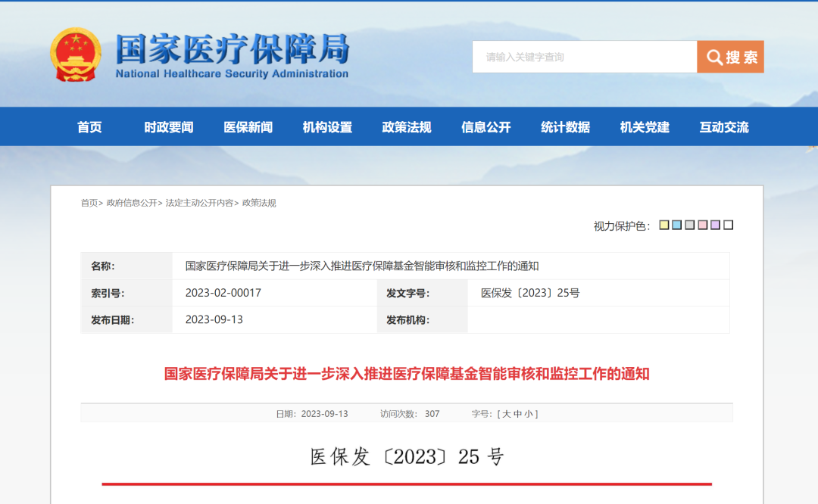Pick the light blue eye-protection swatch
This screenshot has height=504, width=818.
pyautogui.click(x=676, y=225)
